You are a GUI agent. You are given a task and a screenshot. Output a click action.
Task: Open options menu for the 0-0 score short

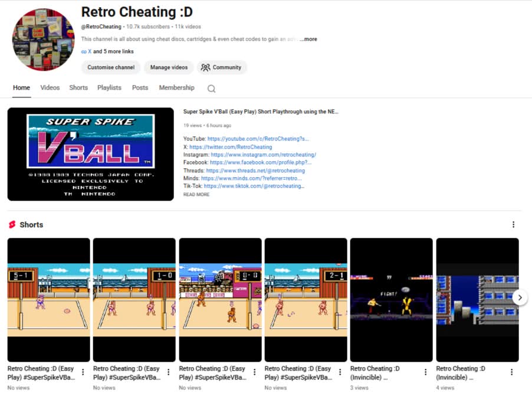[x=254, y=372]
